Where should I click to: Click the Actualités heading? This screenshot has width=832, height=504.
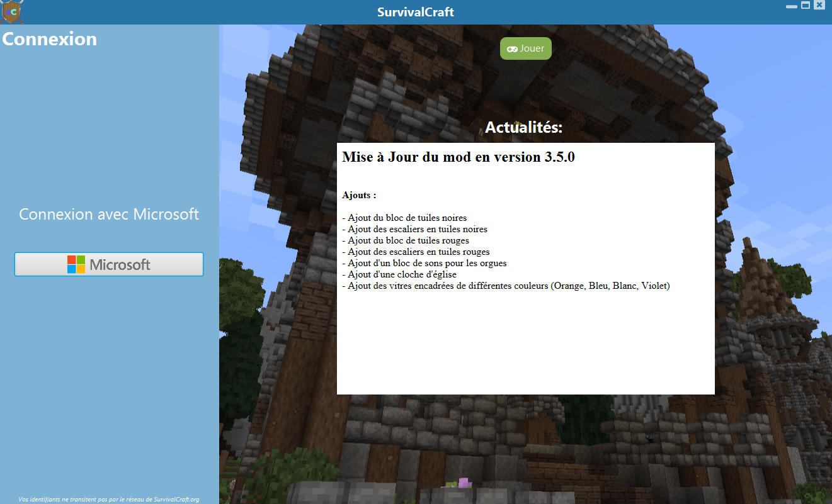click(524, 128)
